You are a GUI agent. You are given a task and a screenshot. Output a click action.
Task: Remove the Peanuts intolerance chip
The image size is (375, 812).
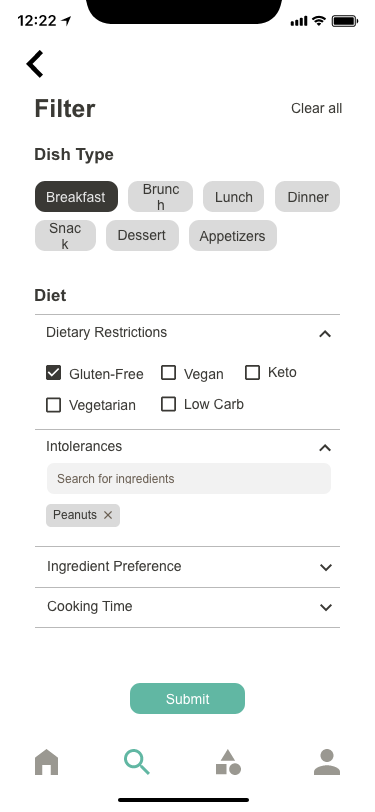108,515
